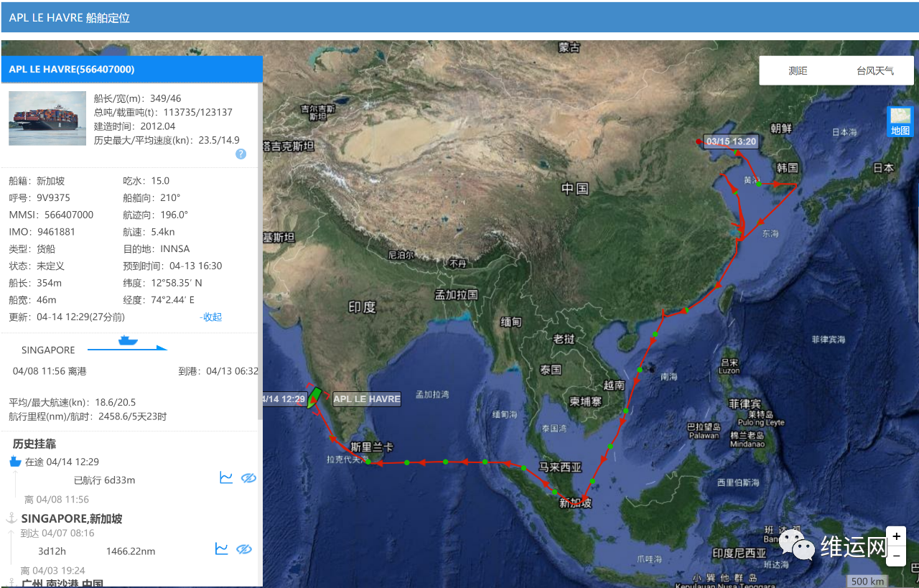
Task: Zoom in with the plus button
Action: coord(896,536)
